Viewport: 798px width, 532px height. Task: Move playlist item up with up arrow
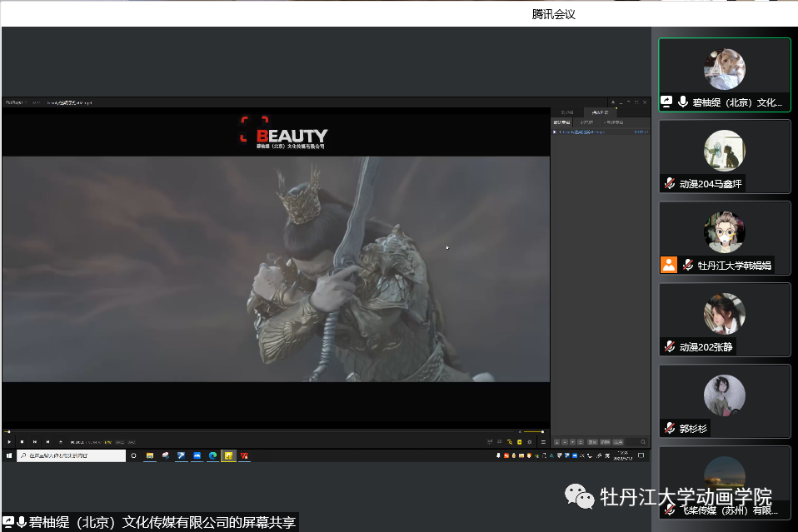(x=556, y=442)
